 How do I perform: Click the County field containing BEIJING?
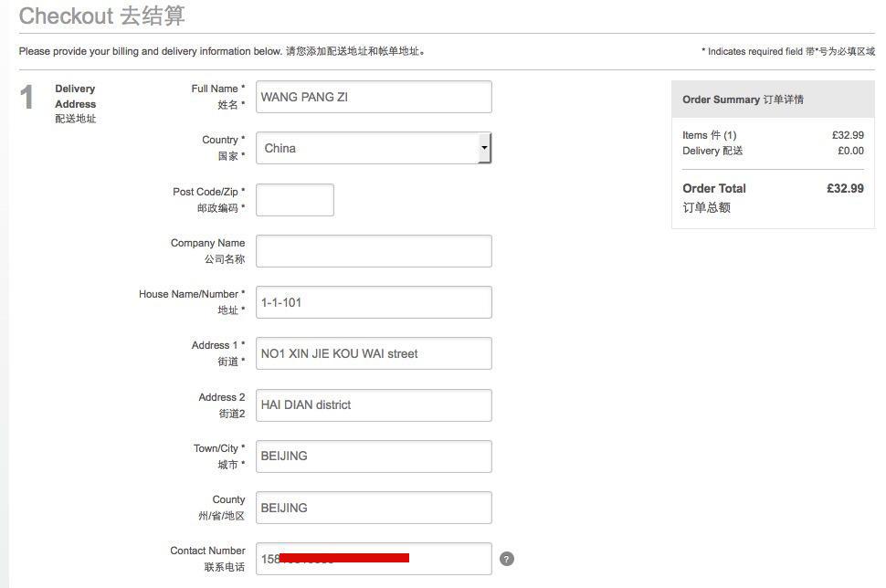(x=374, y=508)
